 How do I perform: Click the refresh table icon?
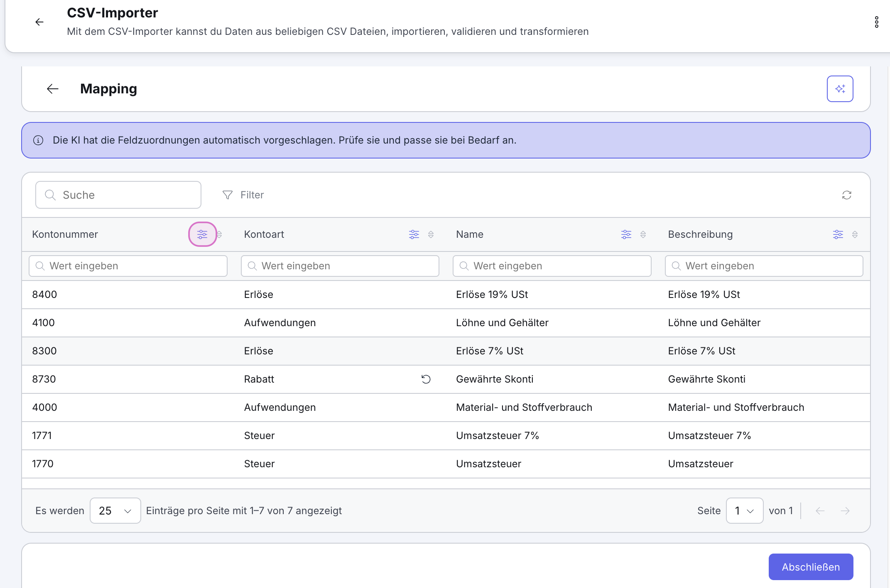847,195
